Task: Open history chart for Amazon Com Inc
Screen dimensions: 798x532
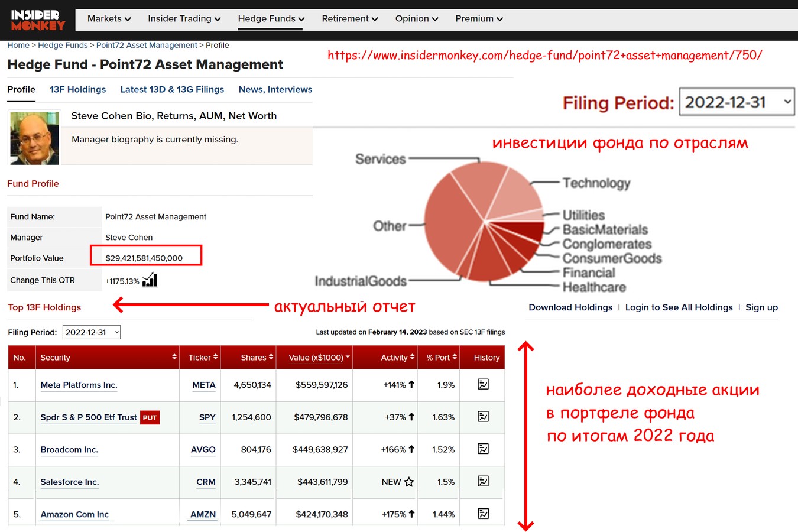Action: click(x=483, y=514)
